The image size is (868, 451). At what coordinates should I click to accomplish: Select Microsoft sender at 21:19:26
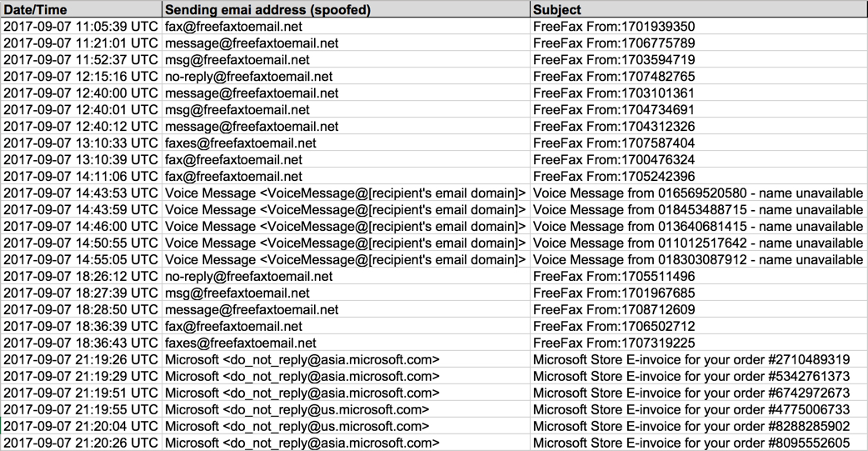tap(346, 359)
